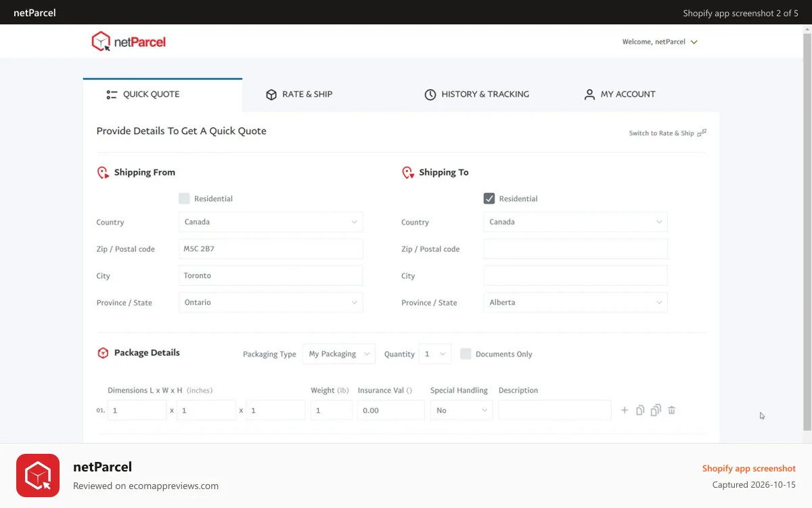Open the Shipping From Country dropdown
812x508 pixels.
point(271,222)
